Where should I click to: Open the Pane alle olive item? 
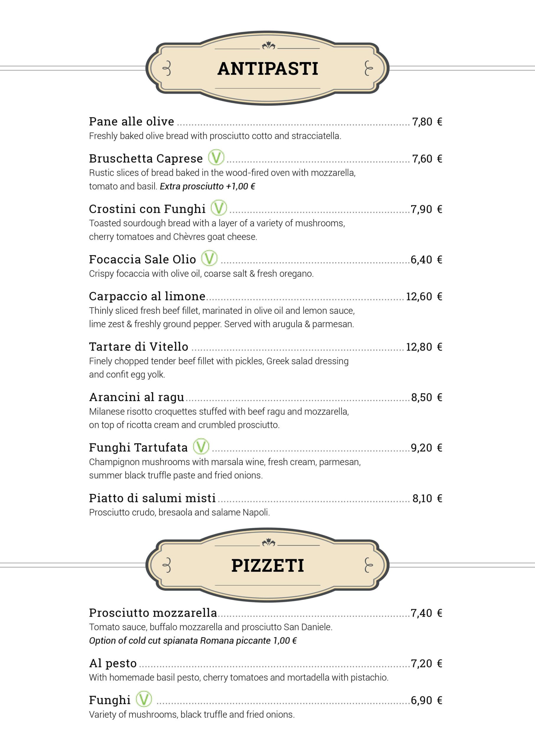[131, 121]
